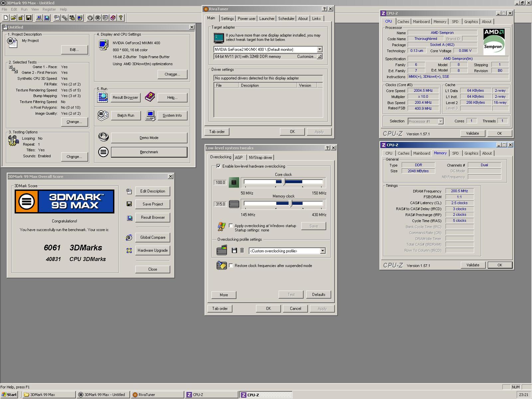Image resolution: width=532 pixels, height=399 pixels.
Task: Click the memory clock value field showing 315.0
Action: pos(220,204)
